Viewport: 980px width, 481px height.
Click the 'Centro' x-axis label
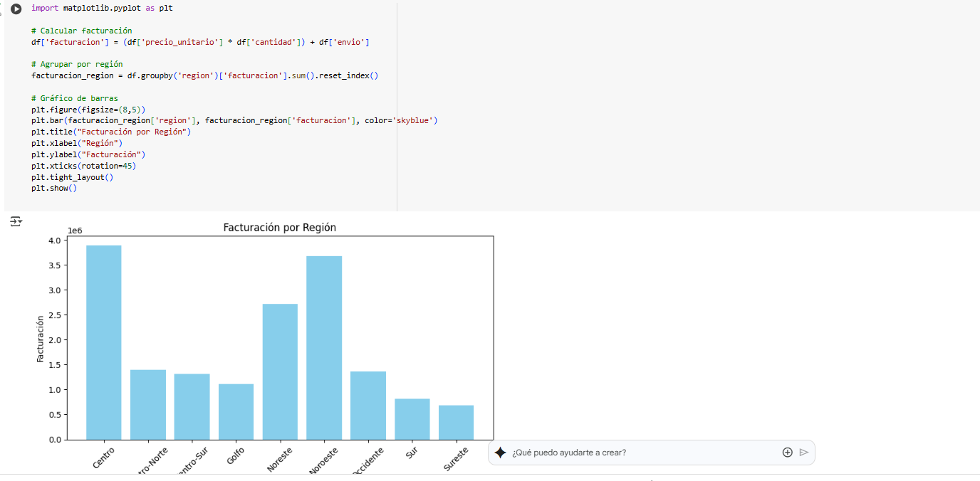point(103,458)
